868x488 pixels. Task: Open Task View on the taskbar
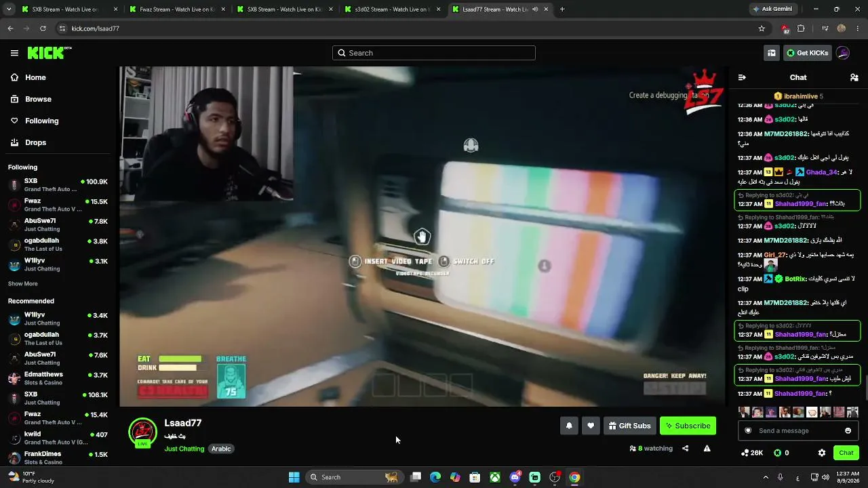[416, 477]
